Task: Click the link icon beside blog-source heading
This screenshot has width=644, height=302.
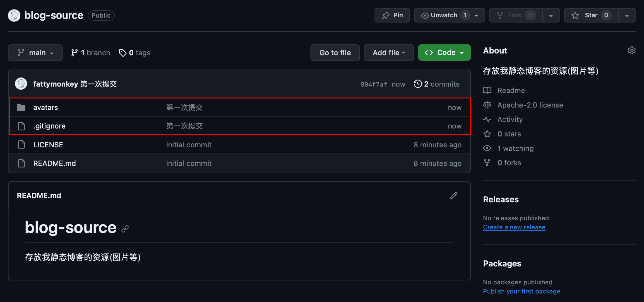Action: point(125,229)
